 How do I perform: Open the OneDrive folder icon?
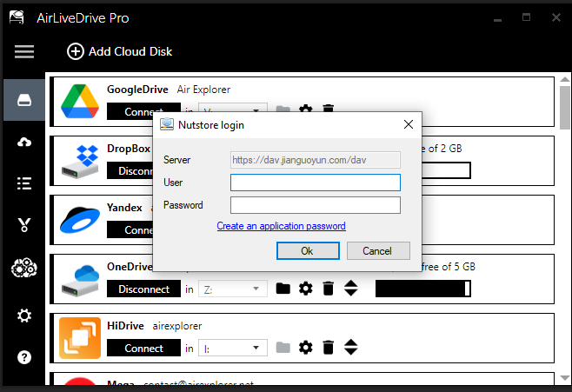[283, 289]
